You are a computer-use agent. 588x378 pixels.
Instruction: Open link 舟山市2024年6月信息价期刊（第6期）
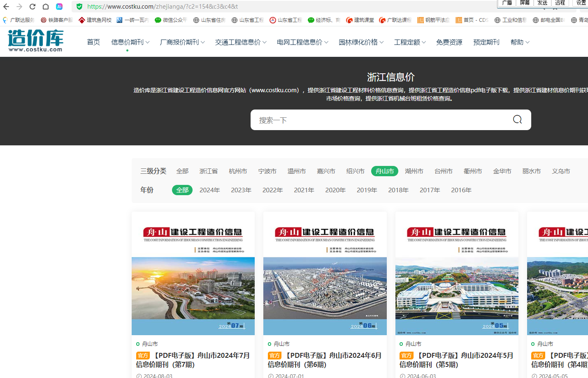tap(325, 360)
